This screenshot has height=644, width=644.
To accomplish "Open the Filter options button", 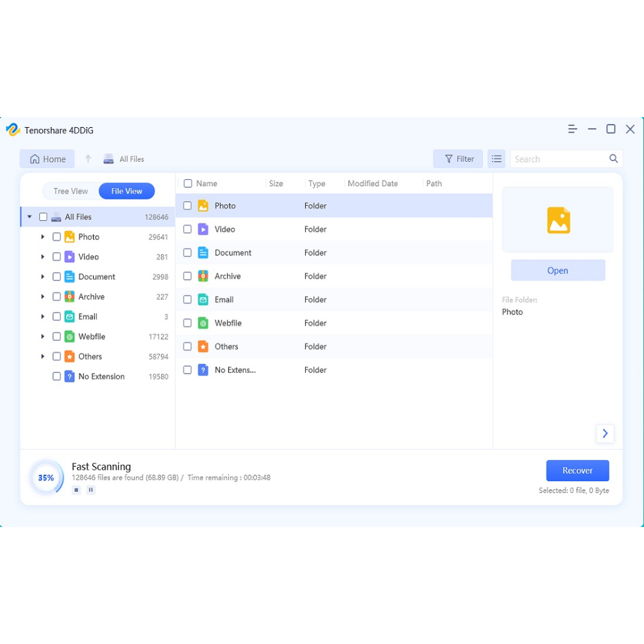I will 458,159.
